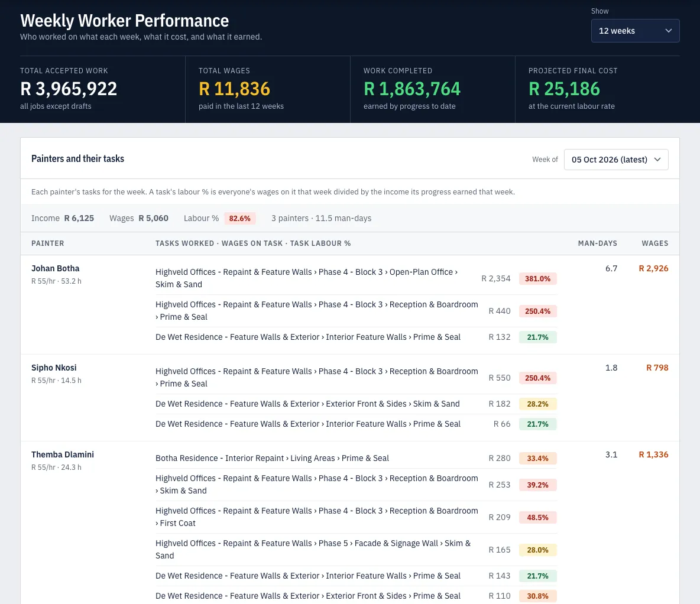Click Sipho Nkosi's R 550 task wage

499,378
